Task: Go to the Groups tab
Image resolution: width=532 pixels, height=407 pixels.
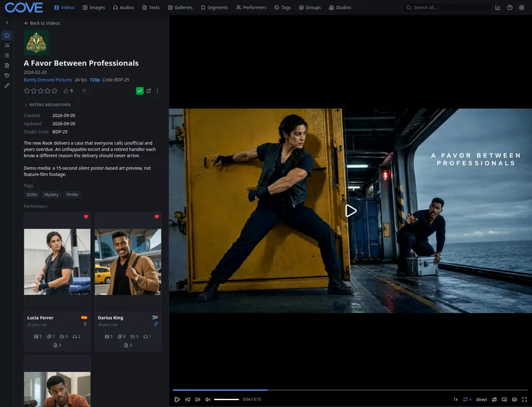Action: [x=310, y=8]
